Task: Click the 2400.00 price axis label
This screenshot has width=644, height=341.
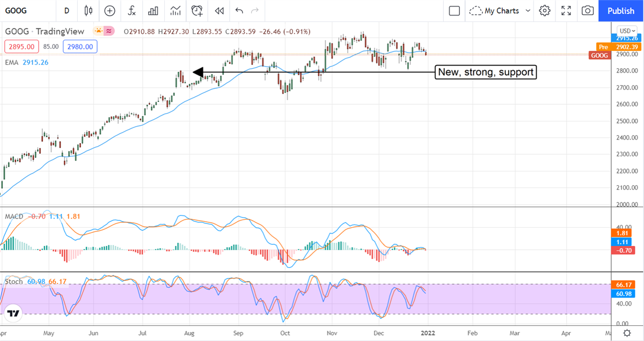Action: tap(626, 137)
